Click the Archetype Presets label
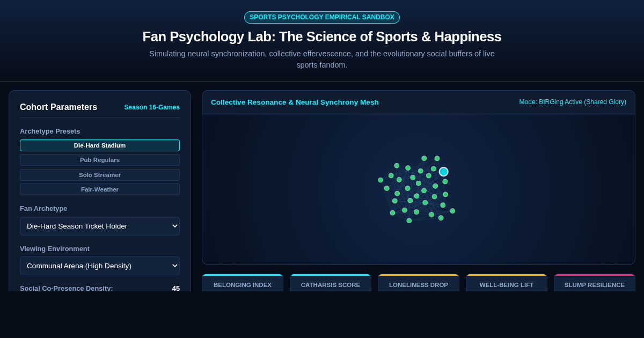 coord(50,131)
